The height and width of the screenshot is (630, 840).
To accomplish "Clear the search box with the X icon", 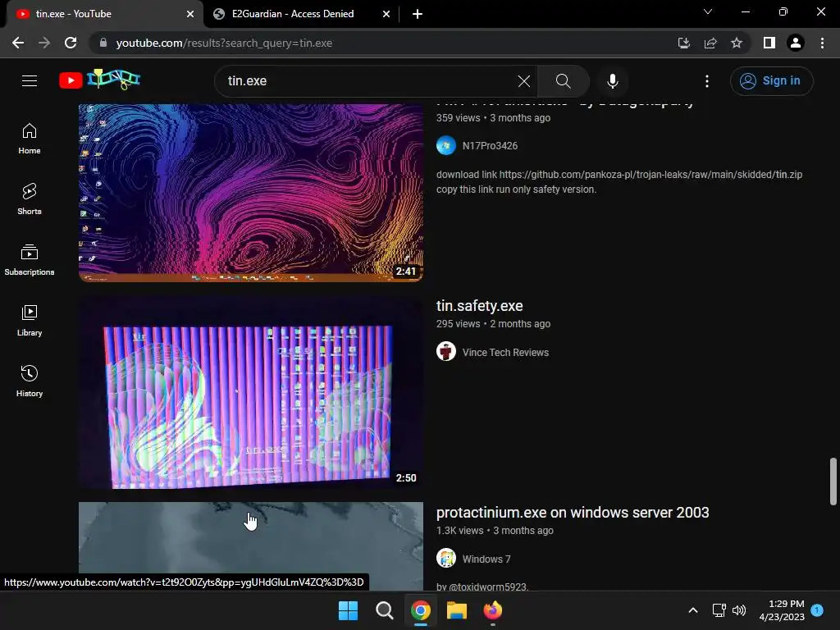I will [x=524, y=81].
